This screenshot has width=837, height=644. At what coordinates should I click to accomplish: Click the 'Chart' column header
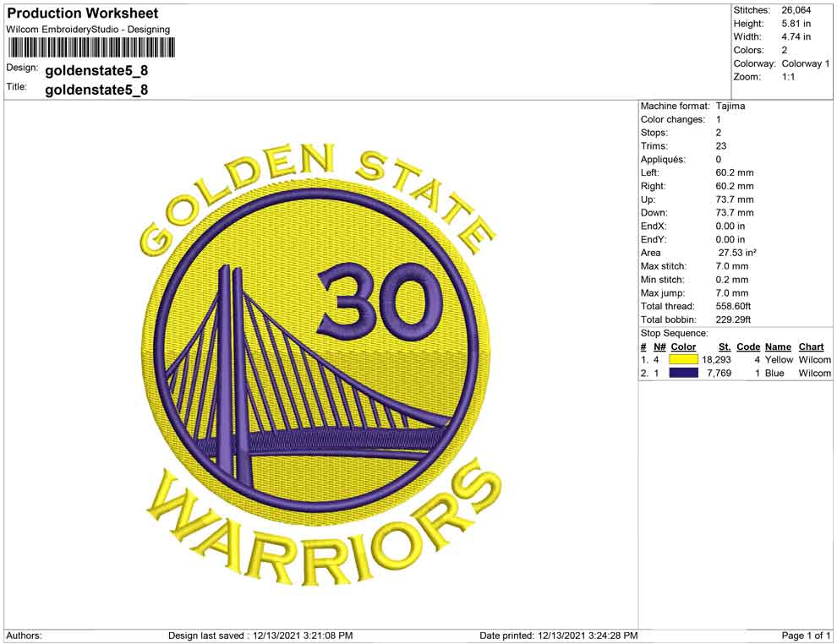[811, 347]
